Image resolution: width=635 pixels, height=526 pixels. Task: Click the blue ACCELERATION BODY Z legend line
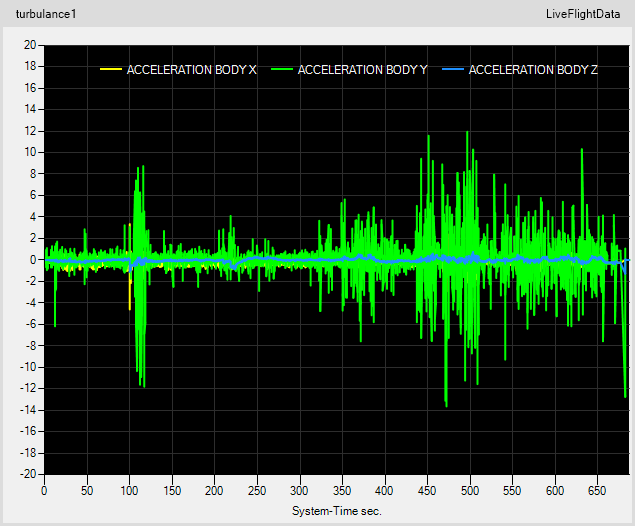(453, 70)
